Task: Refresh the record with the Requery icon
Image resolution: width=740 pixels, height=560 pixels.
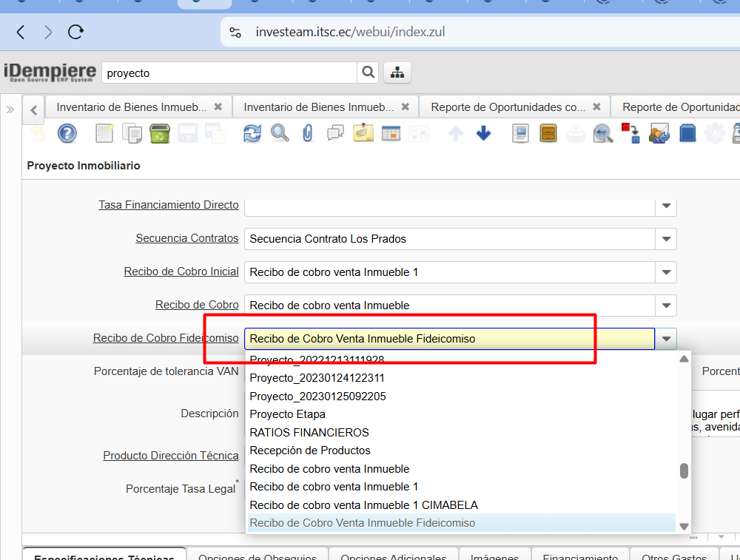Action: [252, 134]
